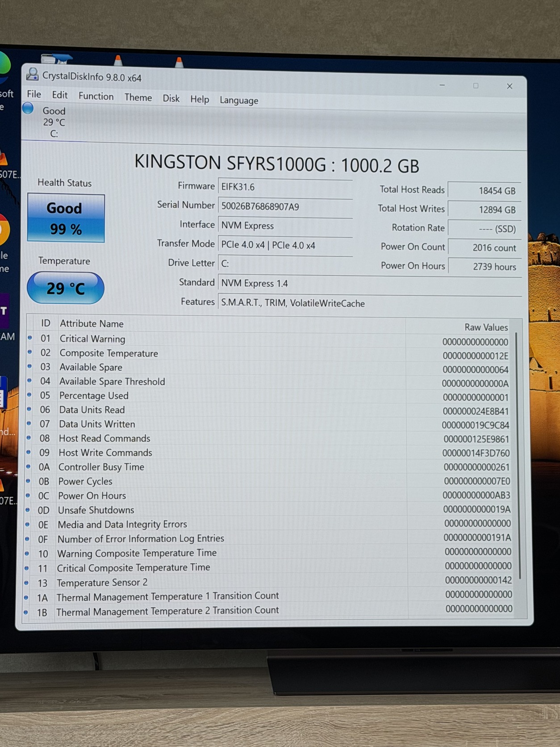Click the status dot beside Critical Warning

pos(30,338)
